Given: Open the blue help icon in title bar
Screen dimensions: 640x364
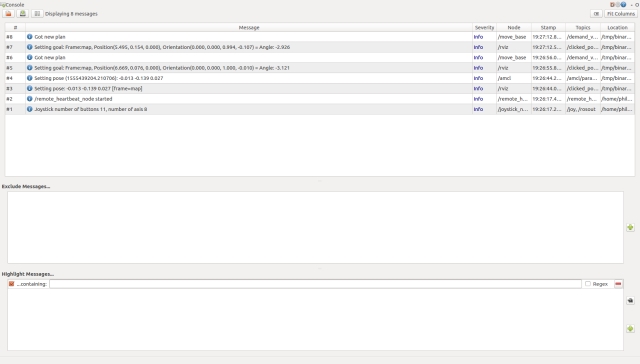Looking at the screenshot, I should (623, 4).
